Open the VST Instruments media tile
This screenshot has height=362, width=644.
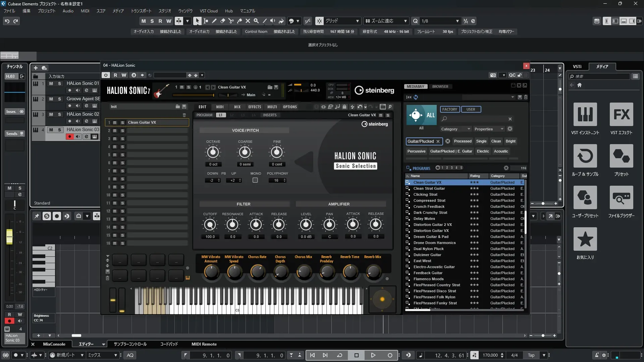point(585,115)
